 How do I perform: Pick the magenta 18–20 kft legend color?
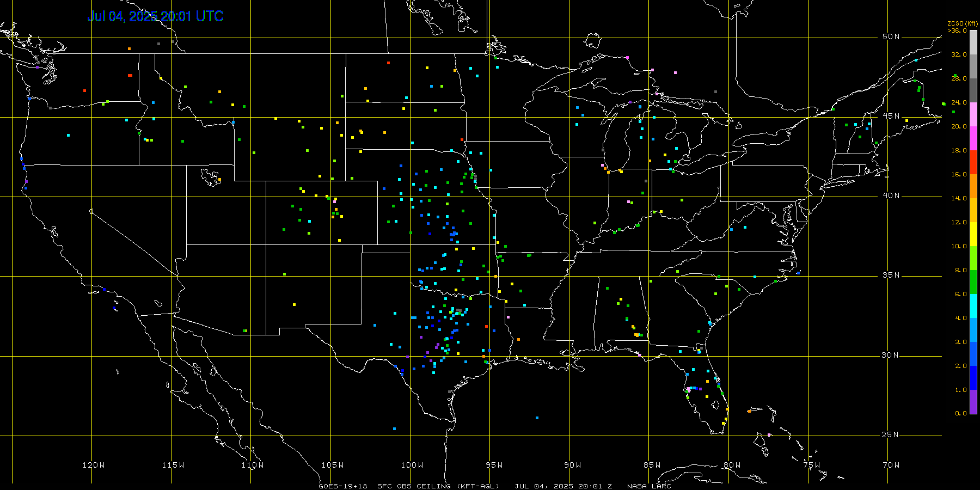[x=973, y=138]
